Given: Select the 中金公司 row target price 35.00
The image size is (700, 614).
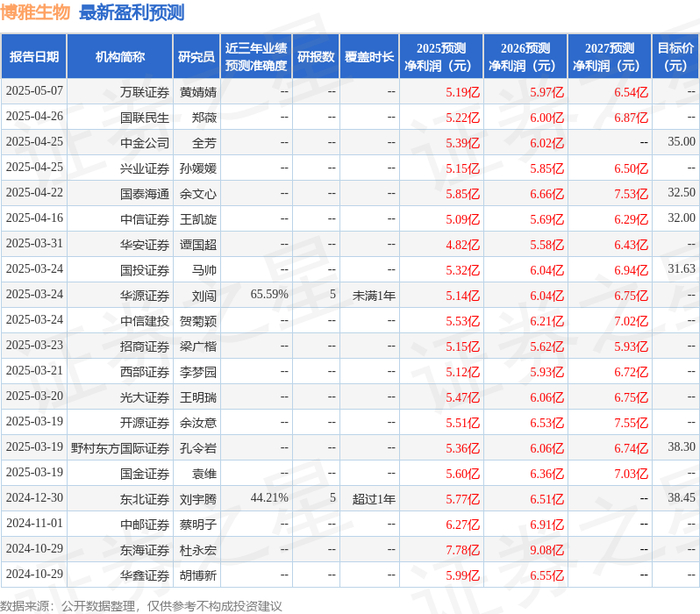Looking at the screenshot, I should pyautogui.click(x=681, y=142).
